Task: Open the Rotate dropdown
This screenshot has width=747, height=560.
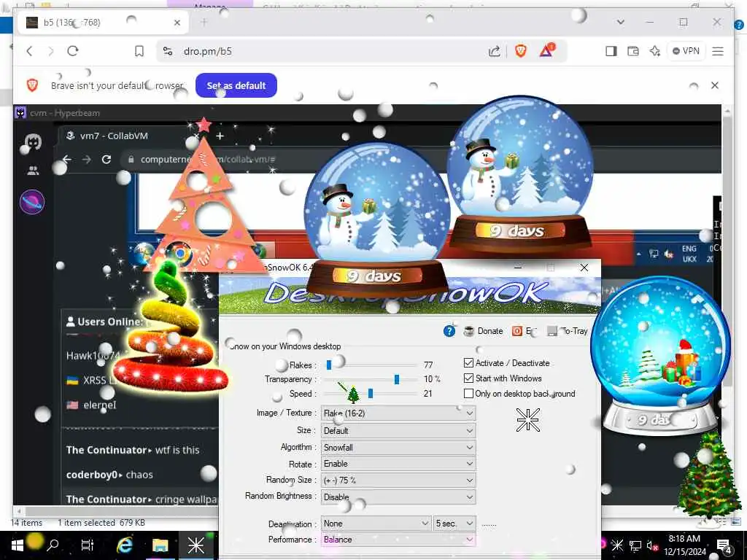Action: (398, 464)
